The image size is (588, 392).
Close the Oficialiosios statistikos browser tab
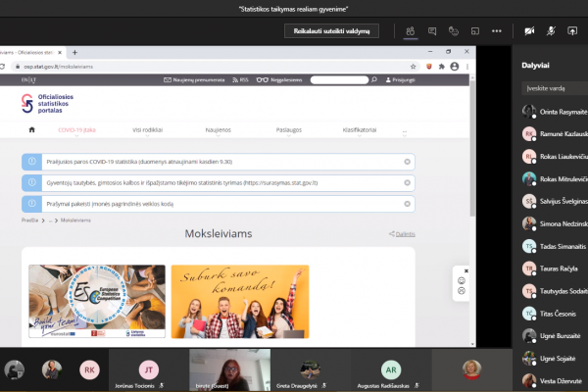click(60, 53)
